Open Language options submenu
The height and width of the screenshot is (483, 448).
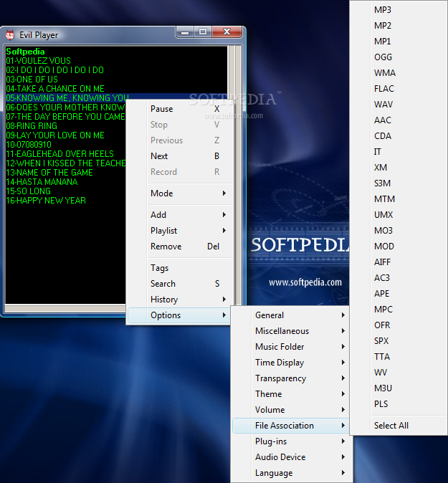tap(291, 473)
